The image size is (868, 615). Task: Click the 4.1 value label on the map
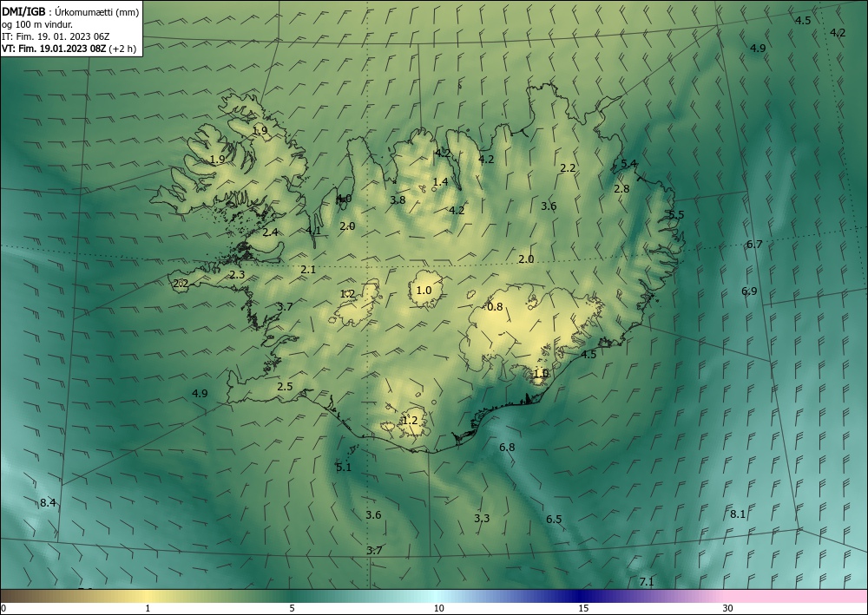click(313, 230)
